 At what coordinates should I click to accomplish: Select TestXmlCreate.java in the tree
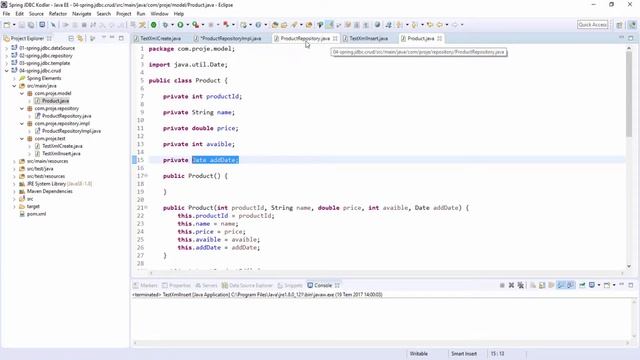(62, 146)
